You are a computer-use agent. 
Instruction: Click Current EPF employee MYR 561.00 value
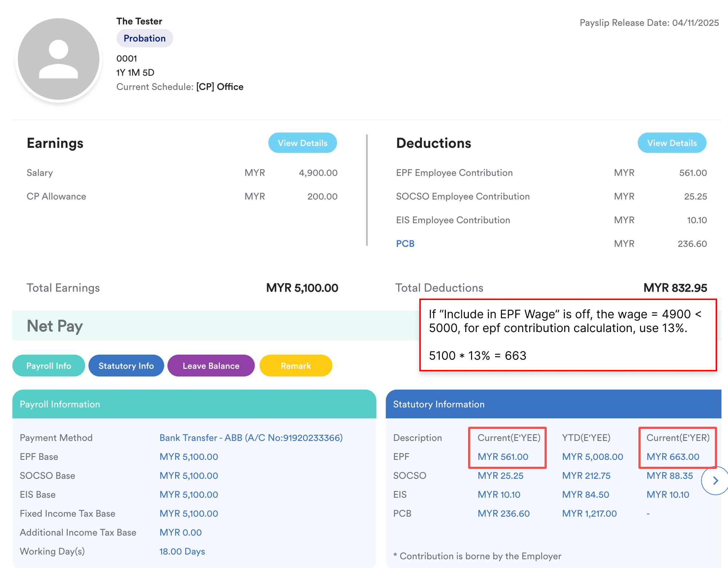click(503, 457)
